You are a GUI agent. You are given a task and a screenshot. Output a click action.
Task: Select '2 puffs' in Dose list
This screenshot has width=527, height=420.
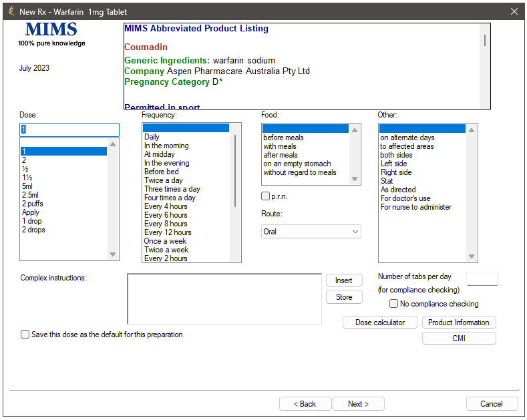click(x=63, y=204)
